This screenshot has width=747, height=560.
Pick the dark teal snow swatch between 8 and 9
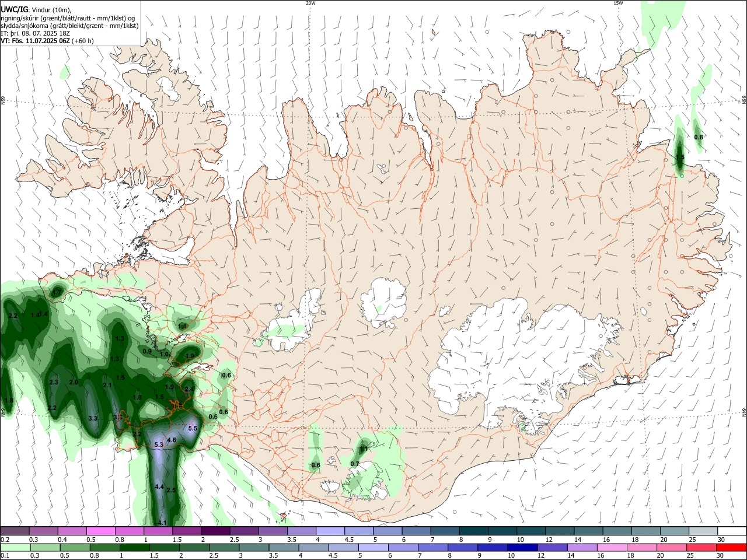pos(474,531)
